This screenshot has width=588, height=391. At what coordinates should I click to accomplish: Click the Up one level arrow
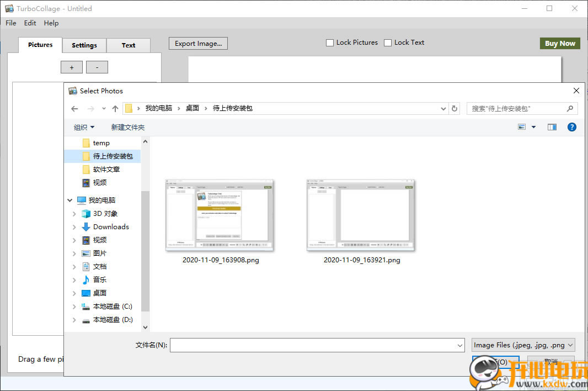115,109
